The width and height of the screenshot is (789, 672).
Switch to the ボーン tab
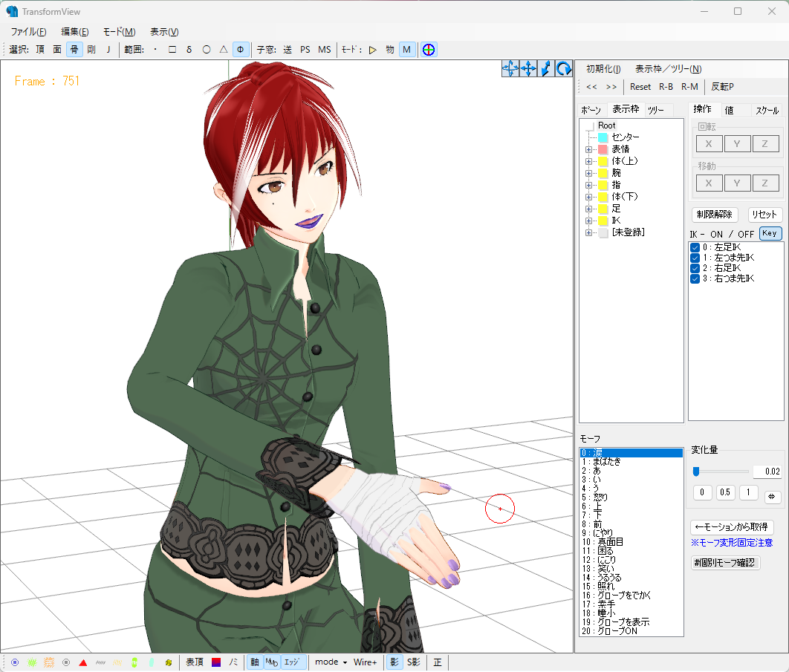[x=591, y=110]
